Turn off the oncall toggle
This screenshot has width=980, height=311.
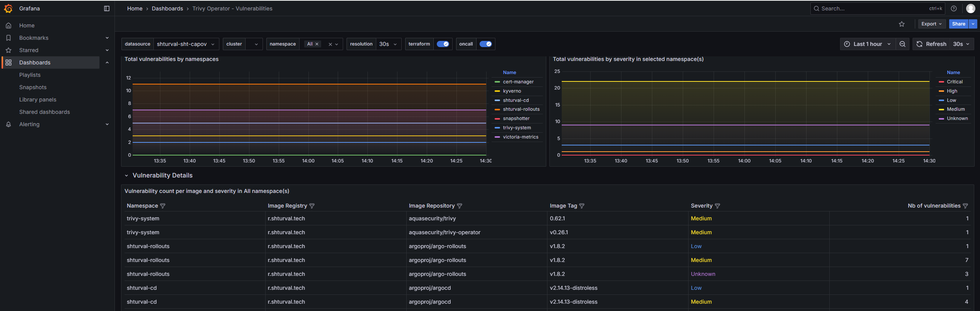(x=485, y=44)
